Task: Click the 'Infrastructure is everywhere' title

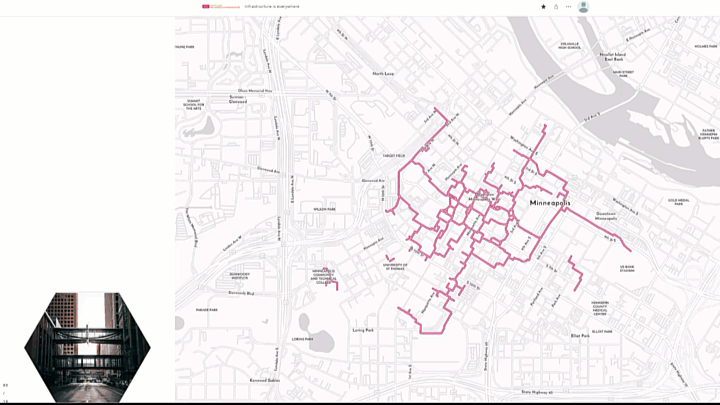Action: point(272,6)
